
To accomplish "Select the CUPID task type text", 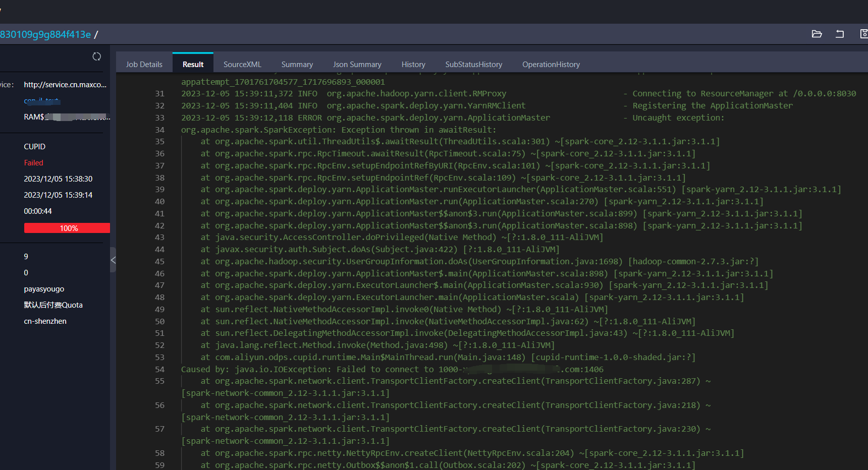I will [34, 147].
